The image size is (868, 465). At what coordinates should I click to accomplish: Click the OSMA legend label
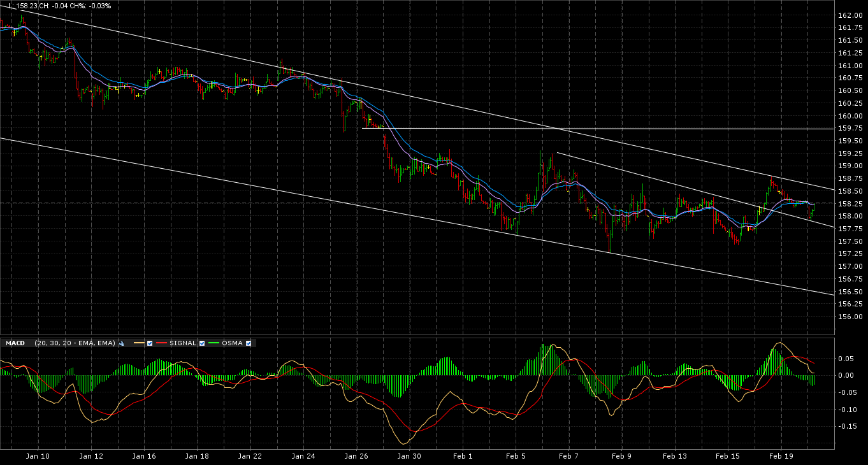[x=233, y=343]
